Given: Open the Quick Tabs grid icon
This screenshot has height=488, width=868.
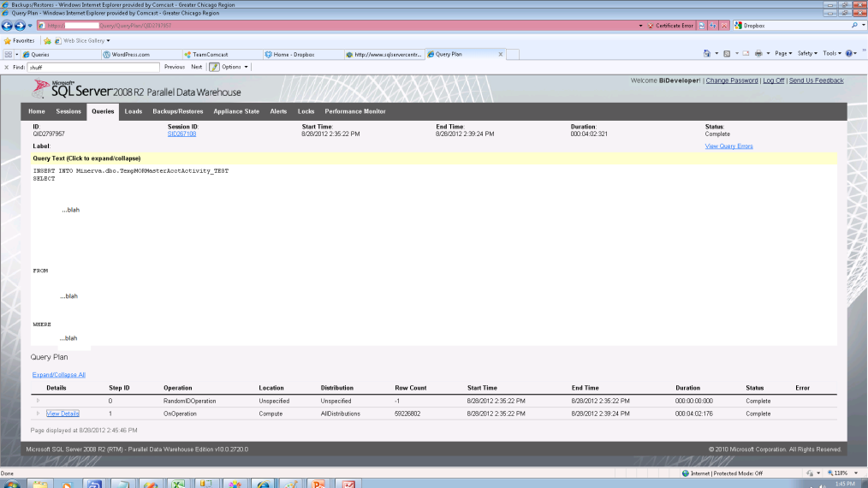Looking at the screenshot, I should click(x=9, y=54).
